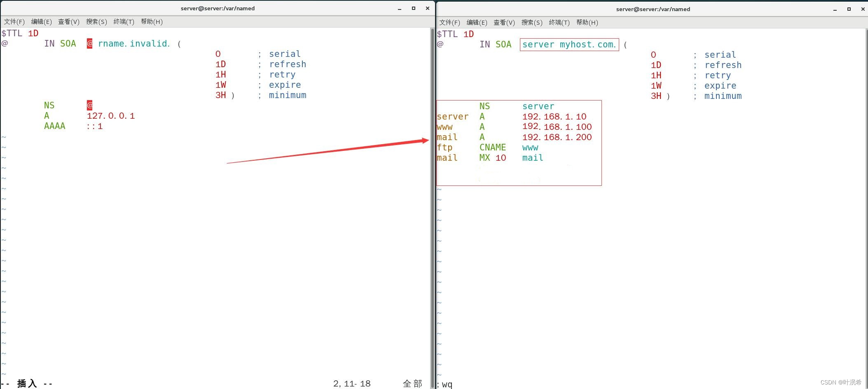868x389 pixels.
Task: Open 文件(F) menu in left terminal window
Action: pos(14,22)
